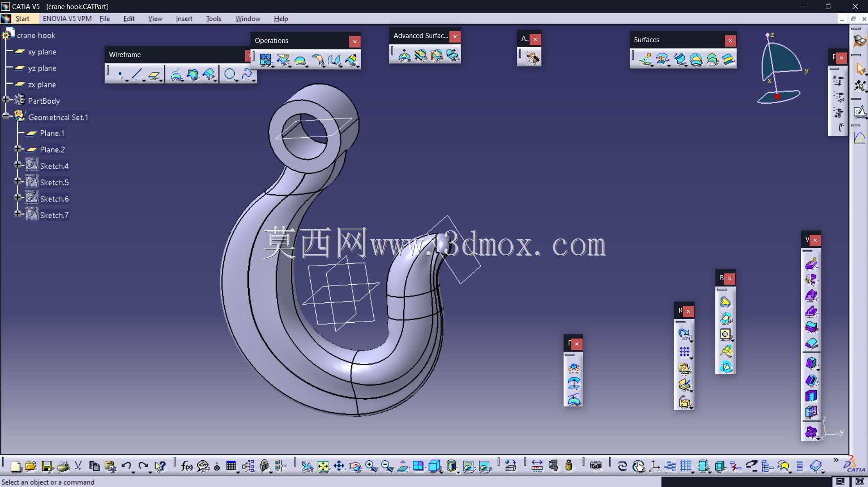Select the Pan view tool

pos(339,466)
